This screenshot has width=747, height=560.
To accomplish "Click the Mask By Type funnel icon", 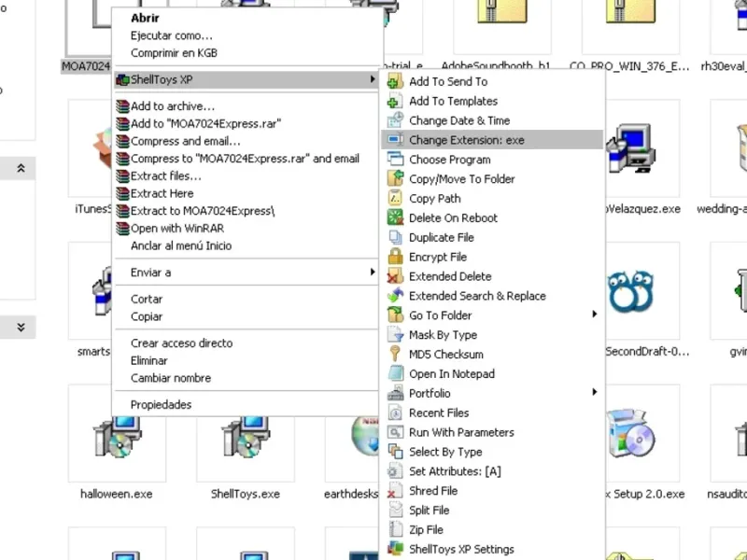I will tap(395, 335).
